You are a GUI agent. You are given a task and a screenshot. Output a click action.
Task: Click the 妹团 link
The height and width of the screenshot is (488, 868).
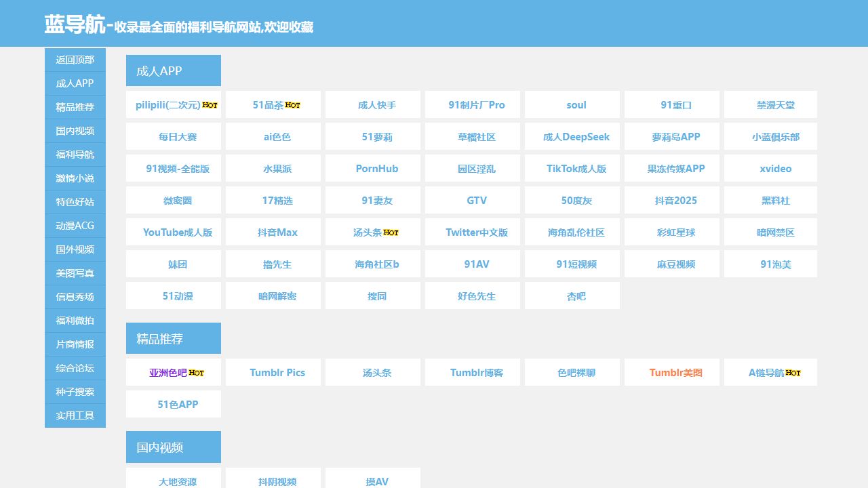click(x=178, y=264)
